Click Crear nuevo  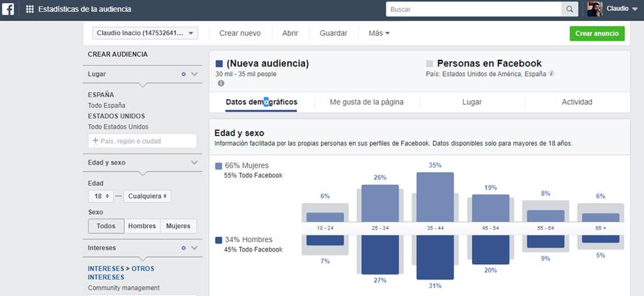[240, 33]
